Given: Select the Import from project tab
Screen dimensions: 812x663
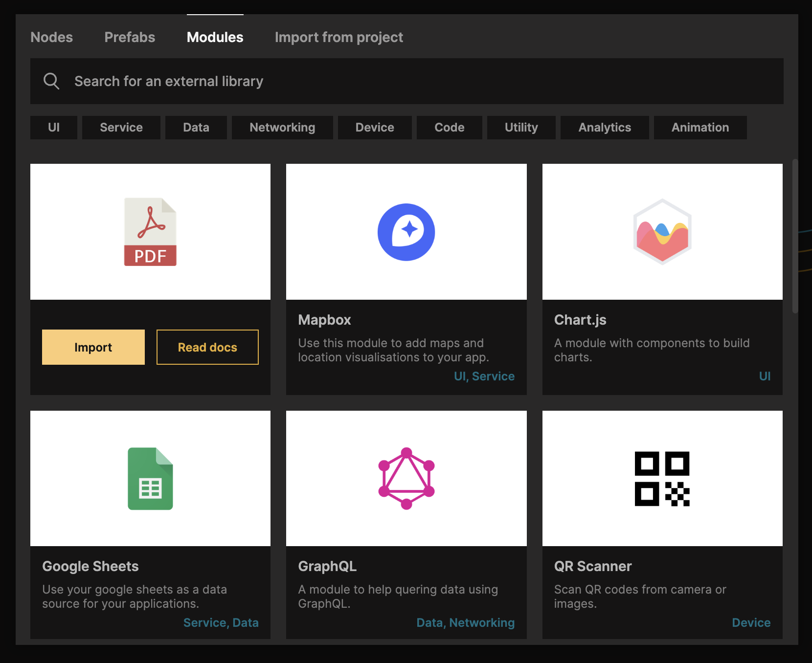Looking at the screenshot, I should coord(338,37).
